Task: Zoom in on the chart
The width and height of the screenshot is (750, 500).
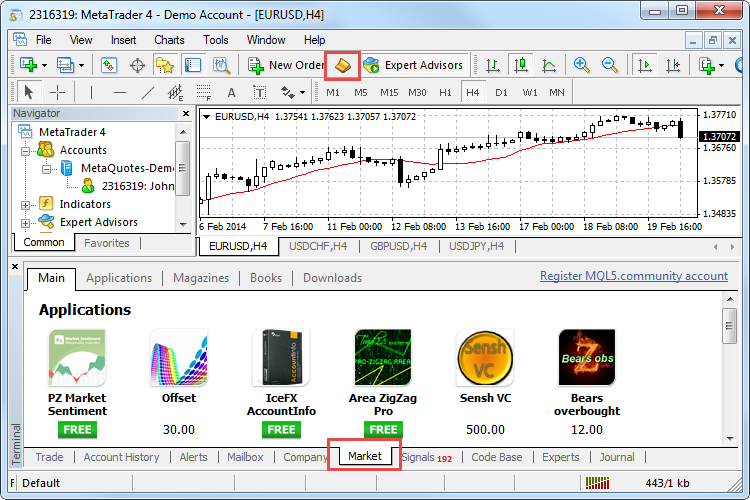Action: point(582,65)
